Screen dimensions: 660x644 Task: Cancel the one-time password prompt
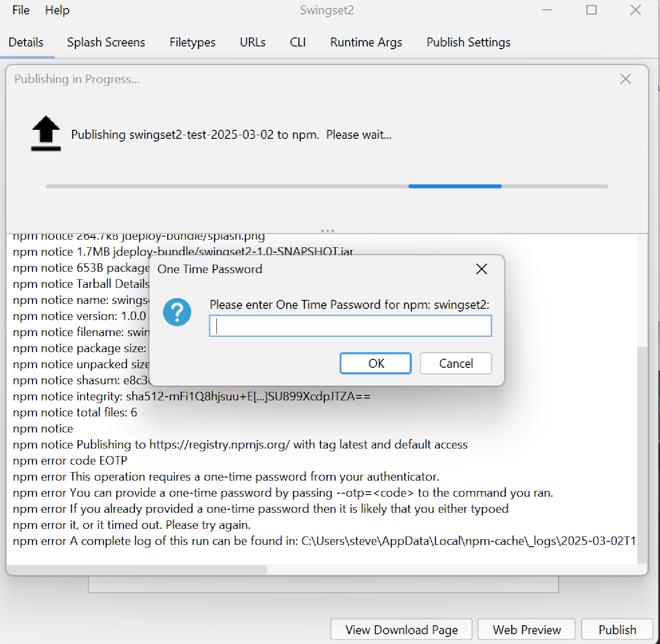tap(455, 363)
